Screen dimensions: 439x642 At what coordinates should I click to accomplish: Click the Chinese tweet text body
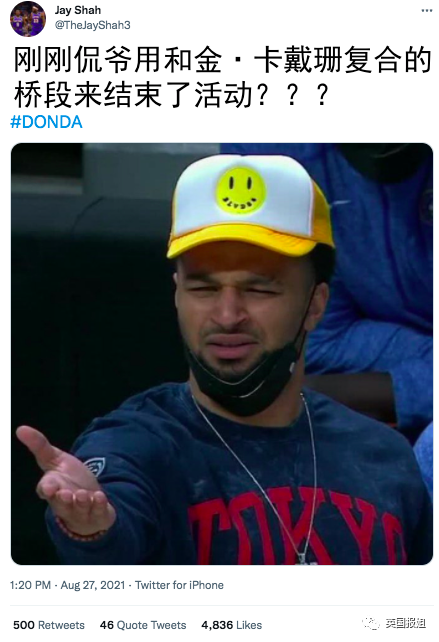coord(222,78)
